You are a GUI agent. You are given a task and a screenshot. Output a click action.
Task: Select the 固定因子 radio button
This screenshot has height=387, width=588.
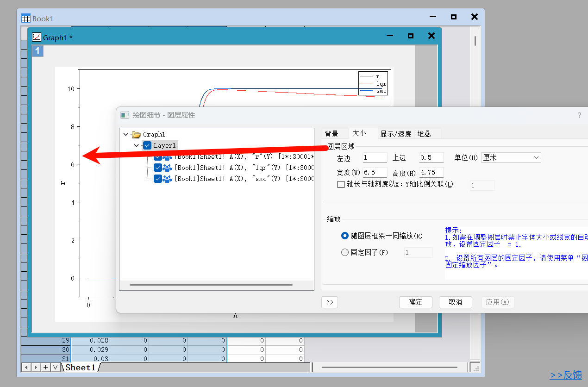(x=344, y=252)
